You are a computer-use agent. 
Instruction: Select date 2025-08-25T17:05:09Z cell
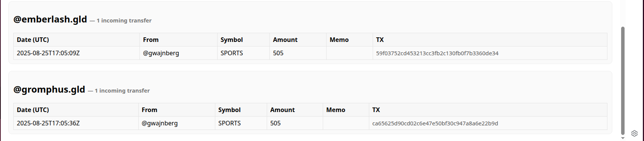point(48,53)
